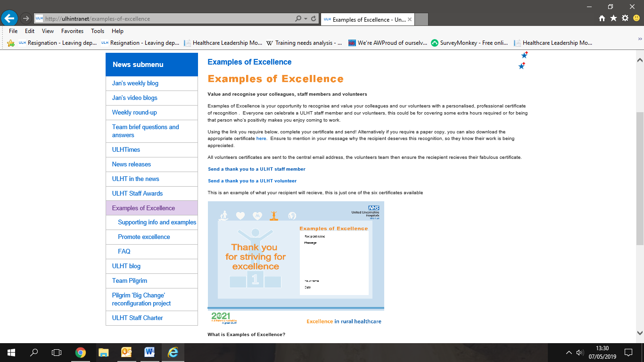This screenshot has width=644, height=362.
Task: Open the Tools menu
Action: point(98,31)
